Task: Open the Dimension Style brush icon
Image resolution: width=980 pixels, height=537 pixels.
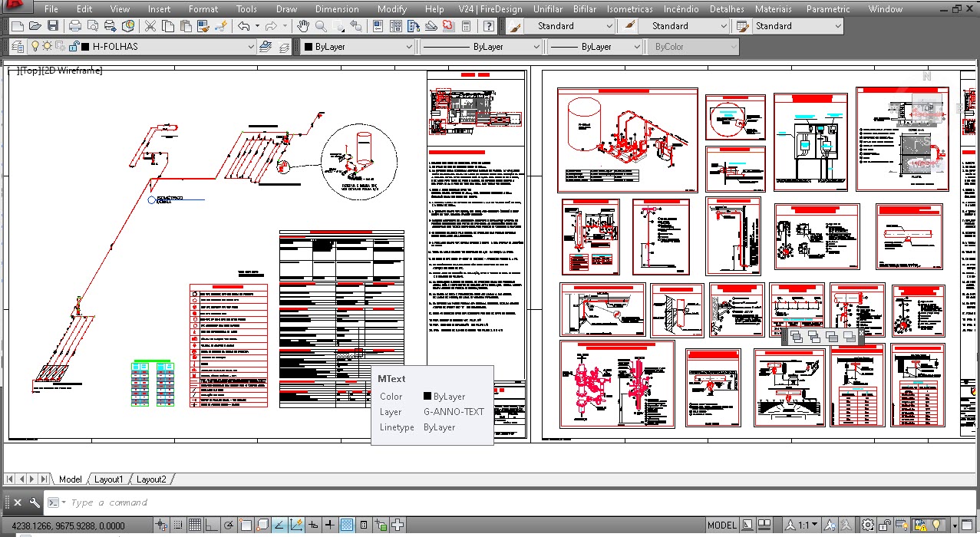Action: [629, 26]
